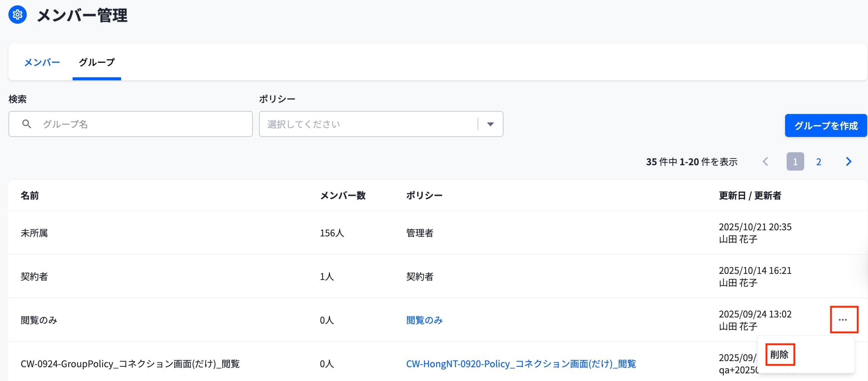Click the グループを作成 button
This screenshot has height=381, width=868.
[826, 125]
